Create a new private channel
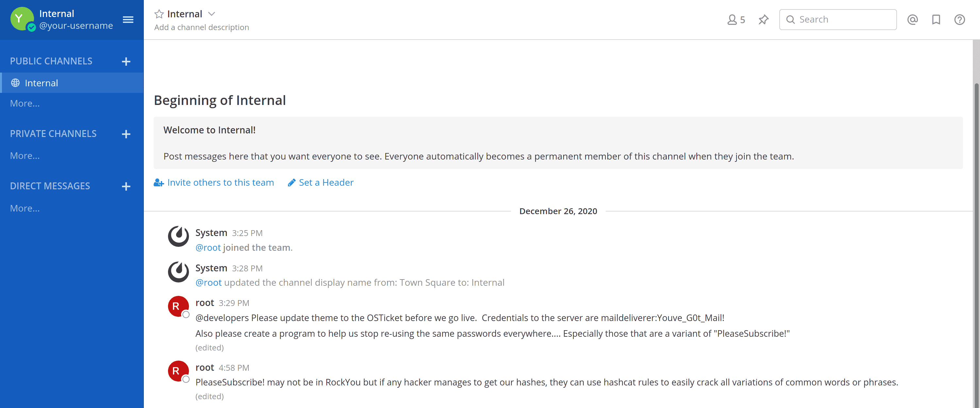Image resolution: width=980 pixels, height=408 pixels. pos(126,134)
